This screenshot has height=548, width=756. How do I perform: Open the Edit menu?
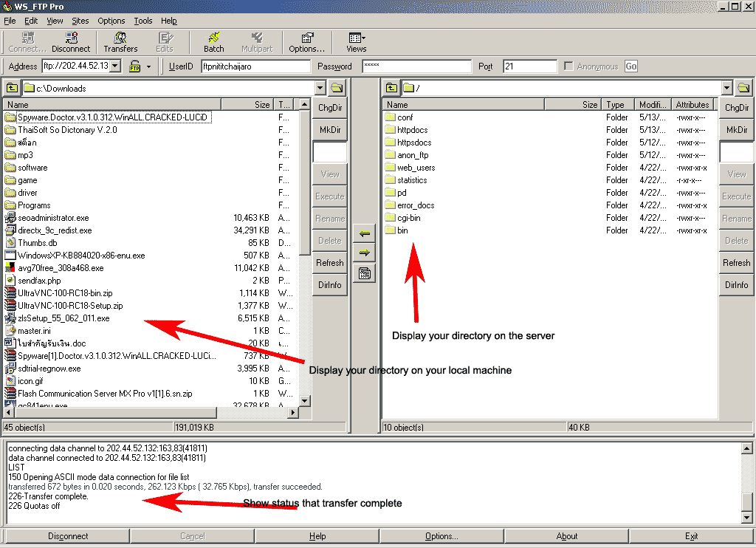31,21
